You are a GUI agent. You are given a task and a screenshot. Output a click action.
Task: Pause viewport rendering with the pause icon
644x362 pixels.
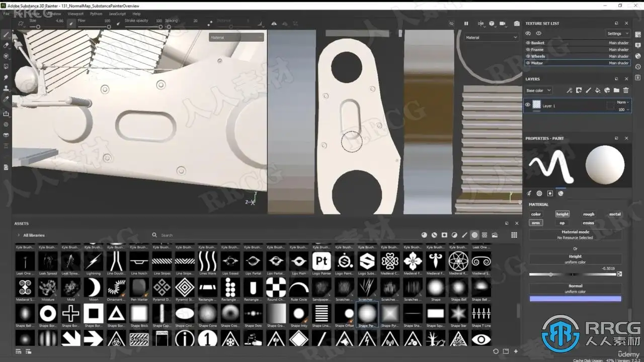(x=466, y=24)
